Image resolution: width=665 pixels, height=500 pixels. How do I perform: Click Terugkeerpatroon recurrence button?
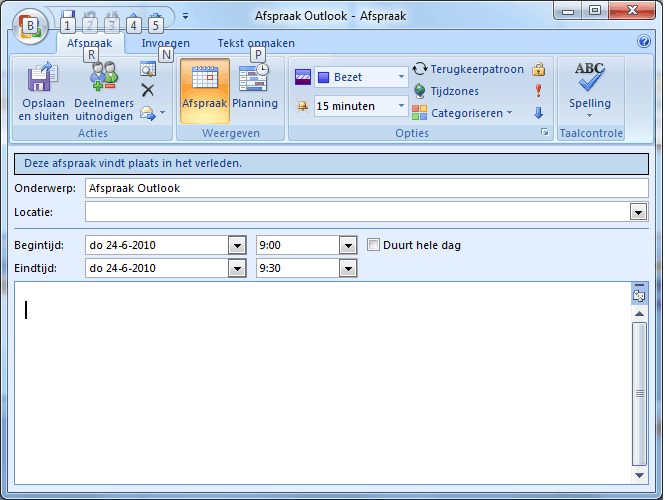click(x=468, y=69)
